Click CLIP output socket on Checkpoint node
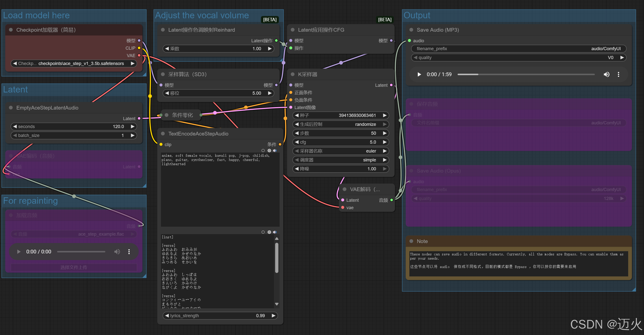Viewport: 644px width, 335px height. 139,48
